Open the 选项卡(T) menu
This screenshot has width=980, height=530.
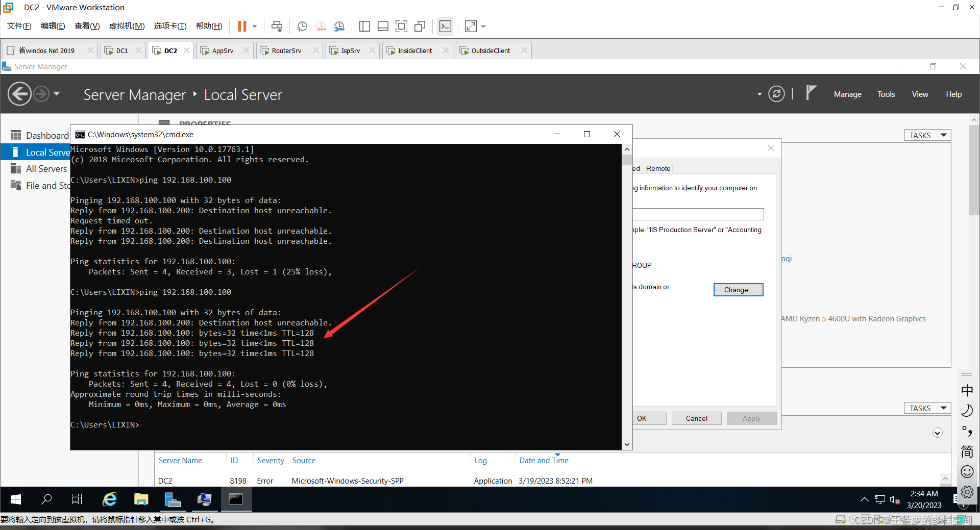[170, 26]
